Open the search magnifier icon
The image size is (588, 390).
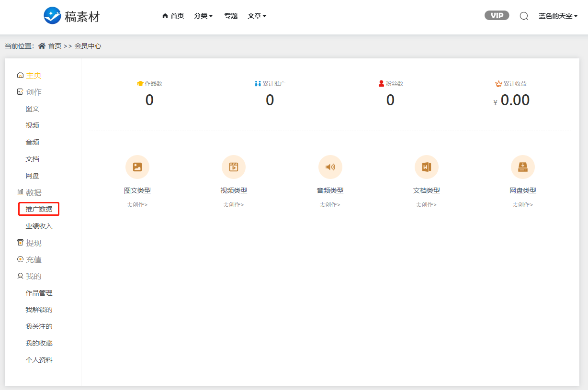[x=524, y=16]
